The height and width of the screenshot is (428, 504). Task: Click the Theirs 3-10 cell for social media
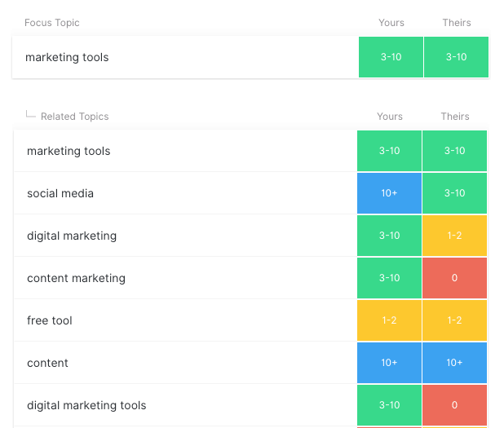pyautogui.click(x=455, y=193)
